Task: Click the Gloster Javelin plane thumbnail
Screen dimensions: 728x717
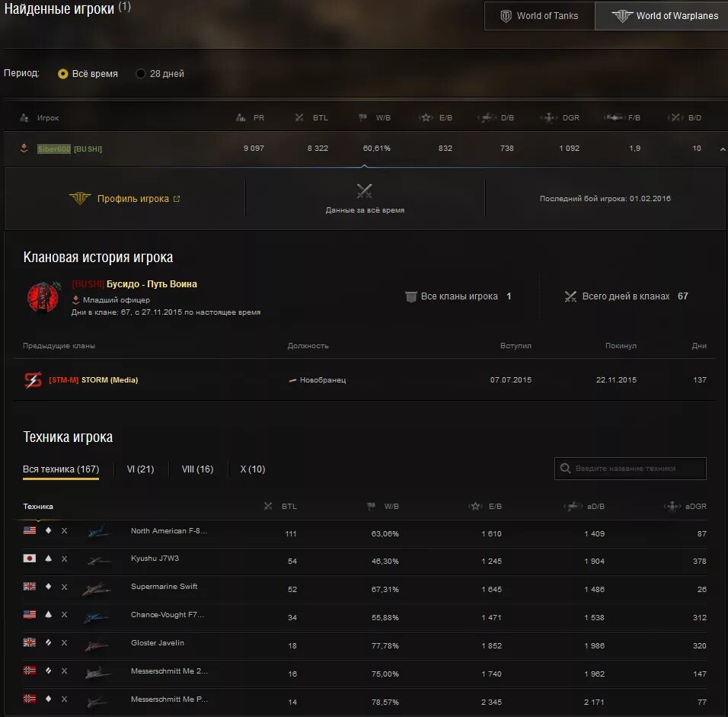Action: [x=97, y=645]
